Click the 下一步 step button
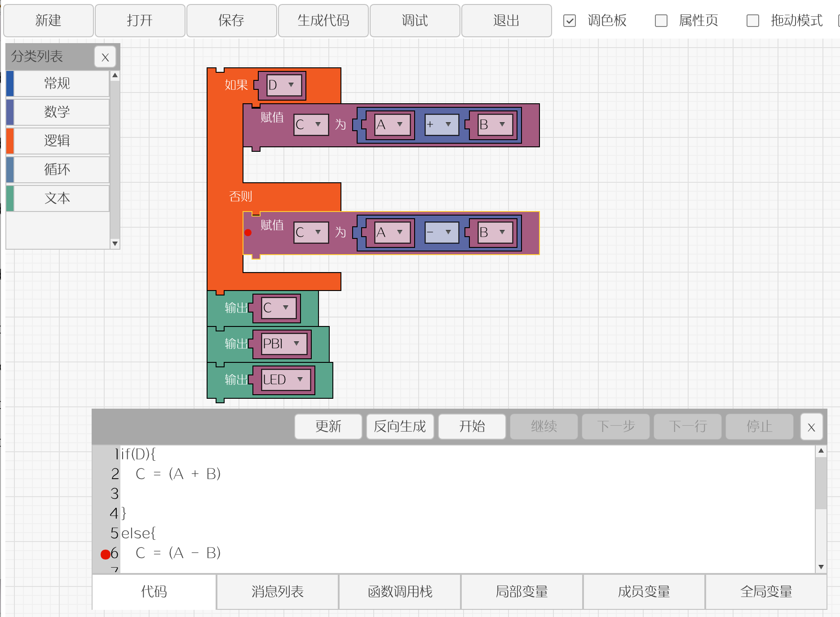 [x=616, y=426]
